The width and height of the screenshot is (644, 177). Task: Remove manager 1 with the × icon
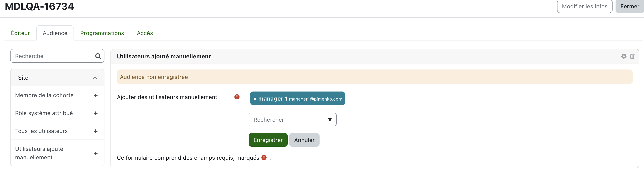coord(255,99)
